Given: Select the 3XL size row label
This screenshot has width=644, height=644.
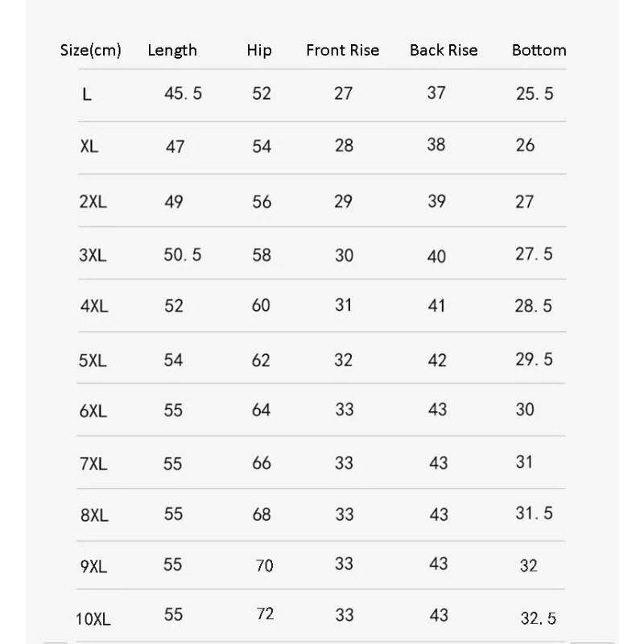Looking at the screenshot, I should coord(93,255).
